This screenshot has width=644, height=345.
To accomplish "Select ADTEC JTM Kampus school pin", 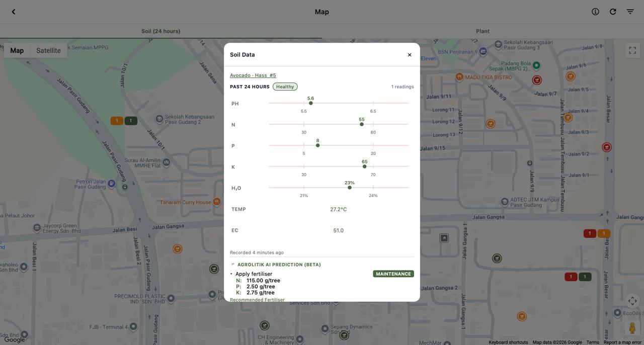I will coord(504,202).
